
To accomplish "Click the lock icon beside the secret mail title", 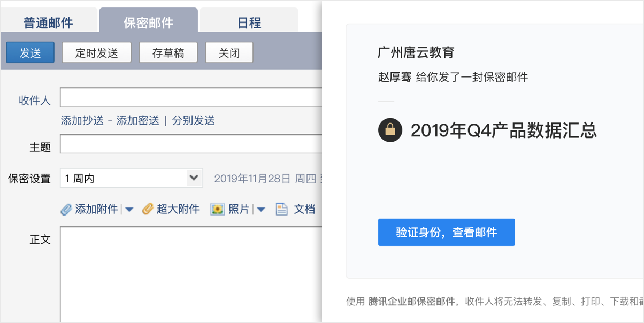I will click(x=390, y=130).
